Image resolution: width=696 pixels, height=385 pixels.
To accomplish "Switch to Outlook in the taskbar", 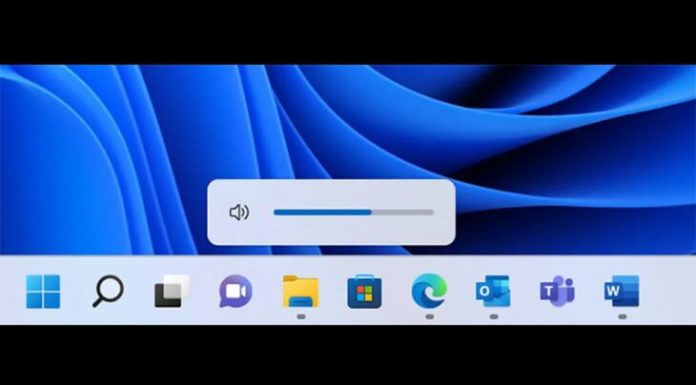I will coord(493,291).
